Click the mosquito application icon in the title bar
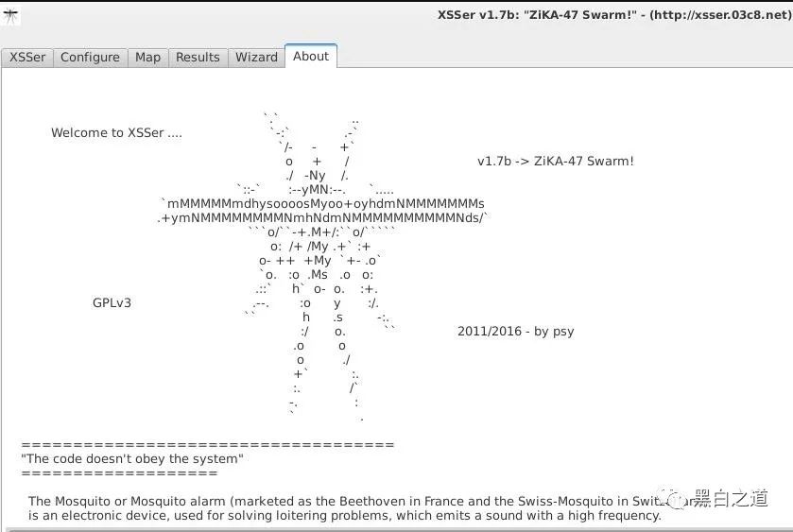The height and width of the screenshot is (532, 793). point(10,16)
